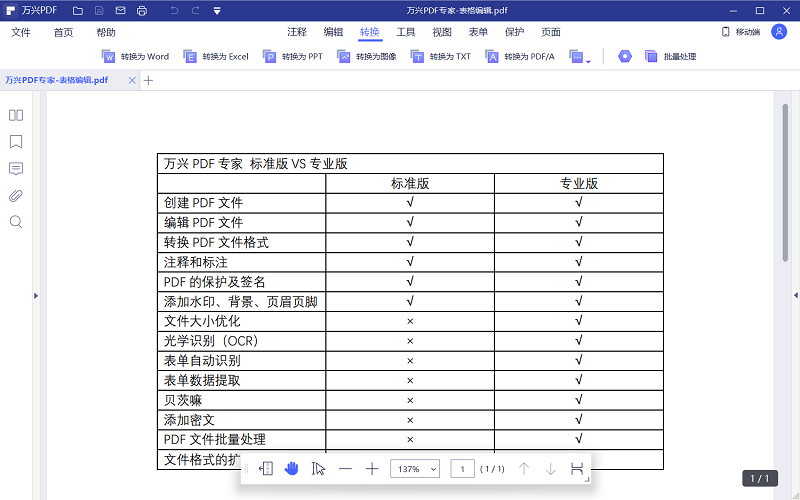Click 转换为 TXT
Viewport: 800px width, 500px height.
(x=441, y=57)
